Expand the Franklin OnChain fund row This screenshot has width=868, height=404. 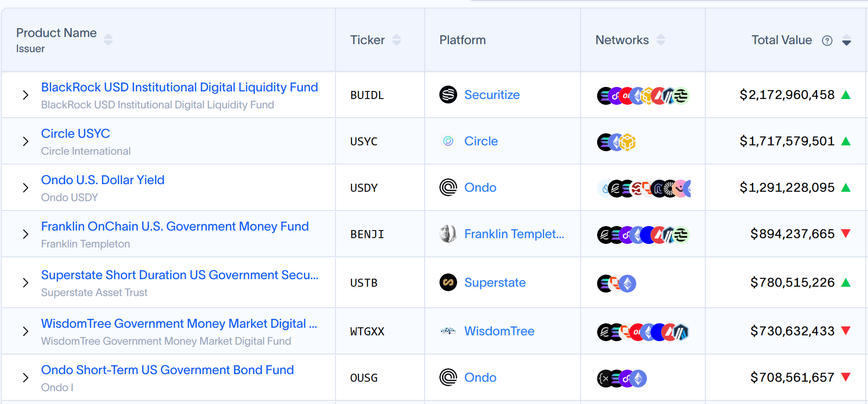[25, 234]
